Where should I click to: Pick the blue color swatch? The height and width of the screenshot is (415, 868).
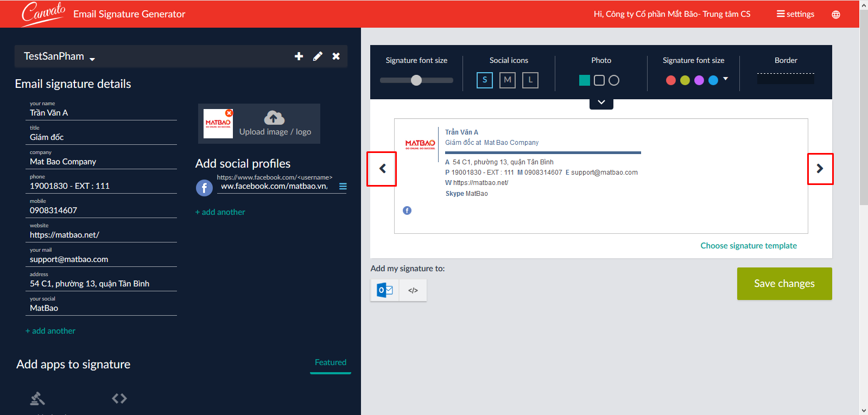(x=713, y=80)
